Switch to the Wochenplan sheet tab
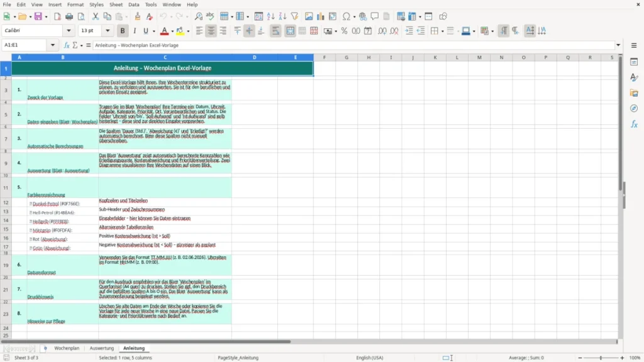The height and width of the screenshot is (362, 644). 67,348
